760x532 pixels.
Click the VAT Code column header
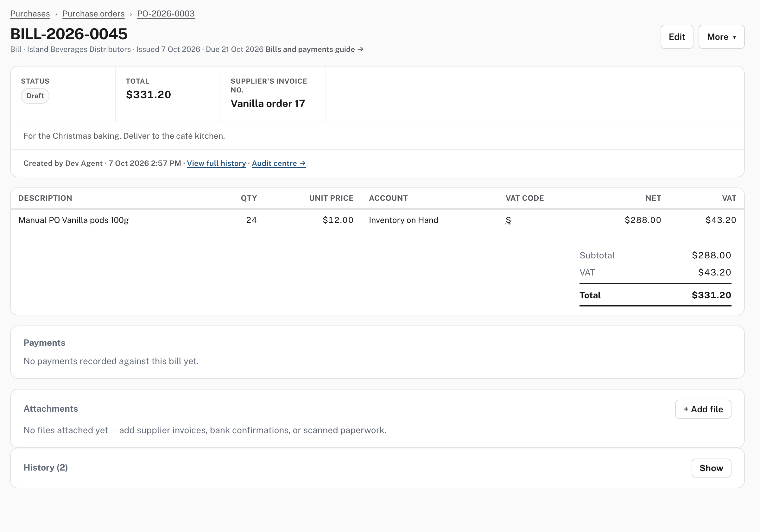[x=525, y=198]
